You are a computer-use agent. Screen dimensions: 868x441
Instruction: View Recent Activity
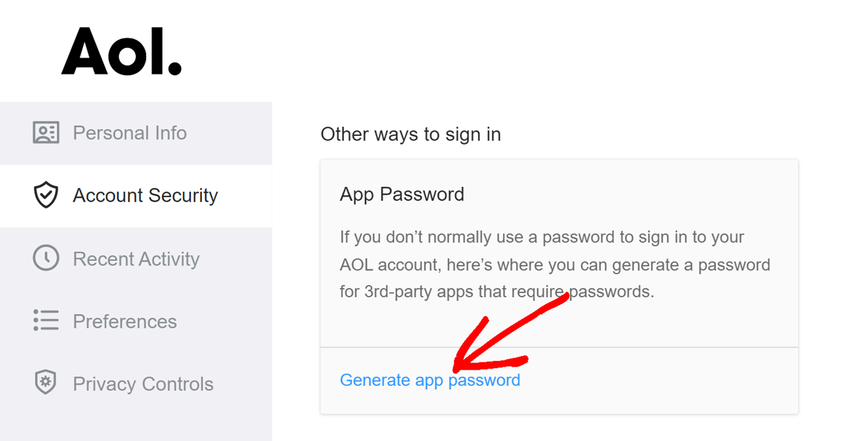(x=136, y=258)
